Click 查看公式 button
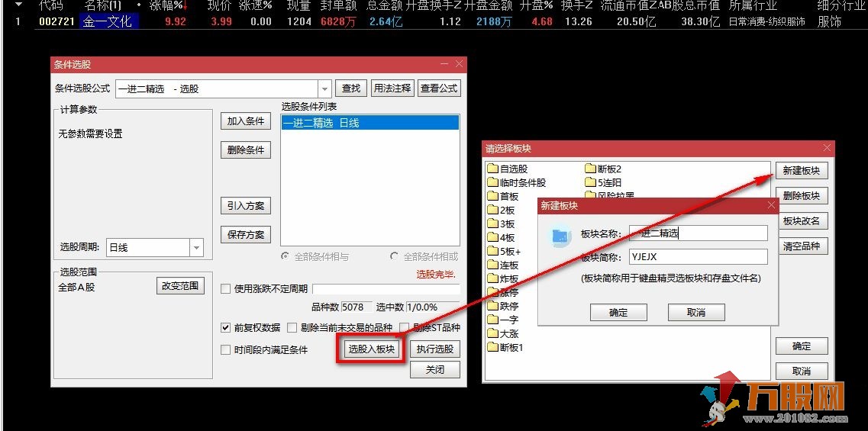 [x=439, y=88]
